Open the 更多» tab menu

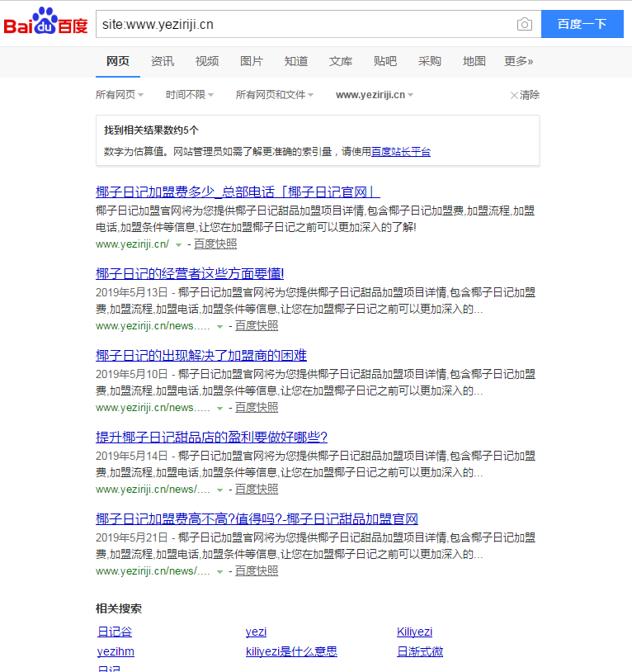(518, 61)
